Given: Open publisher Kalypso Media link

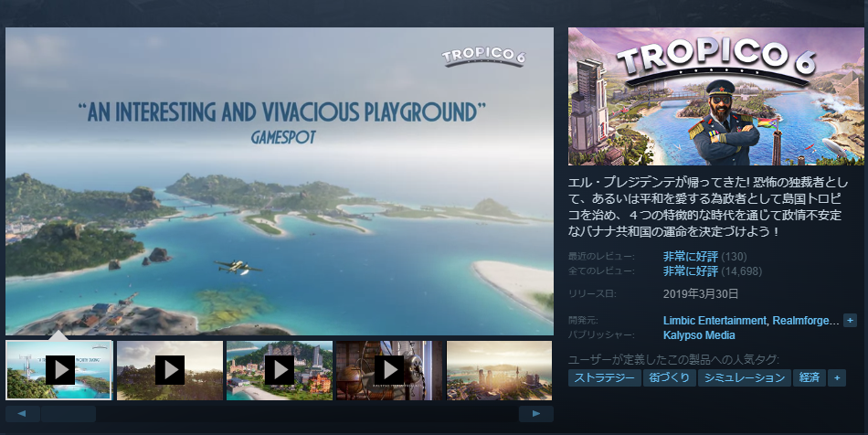Looking at the screenshot, I should point(699,334).
